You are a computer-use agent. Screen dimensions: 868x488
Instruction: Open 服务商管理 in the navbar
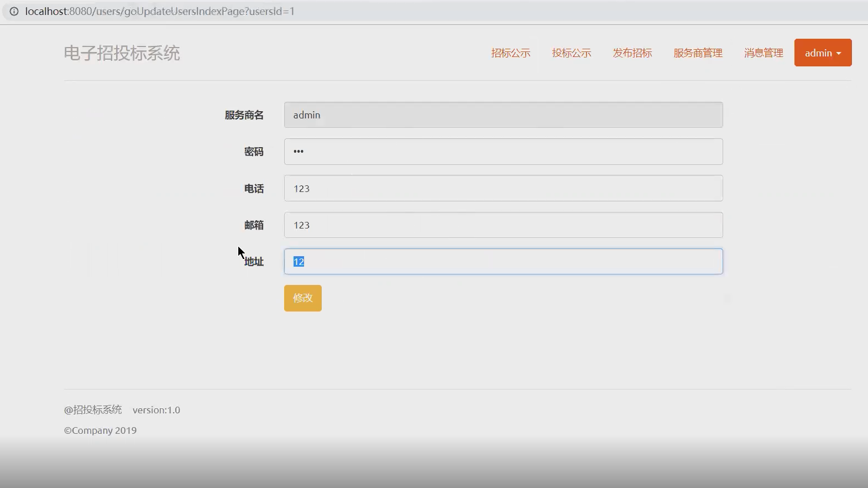(x=698, y=53)
